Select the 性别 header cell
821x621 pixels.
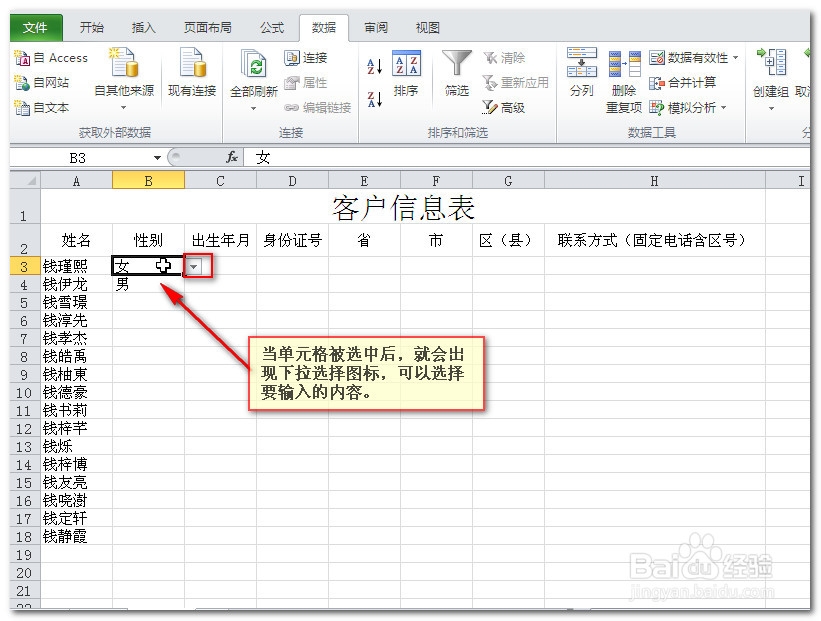[148, 240]
